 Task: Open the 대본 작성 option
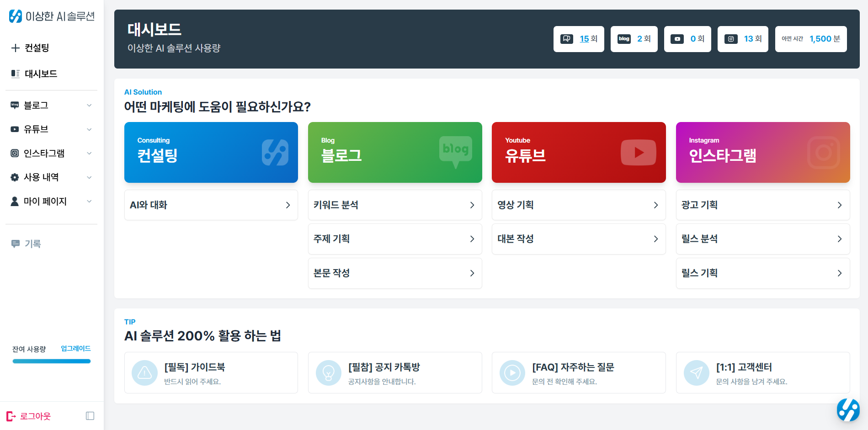point(579,239)
